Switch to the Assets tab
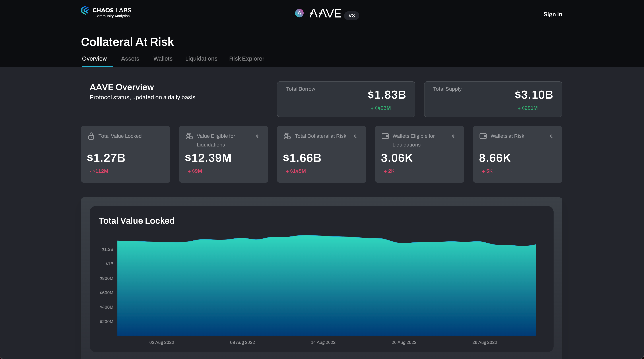Viewport: 644px width, 359px height. pyautogui.click(x=130, y=59)
